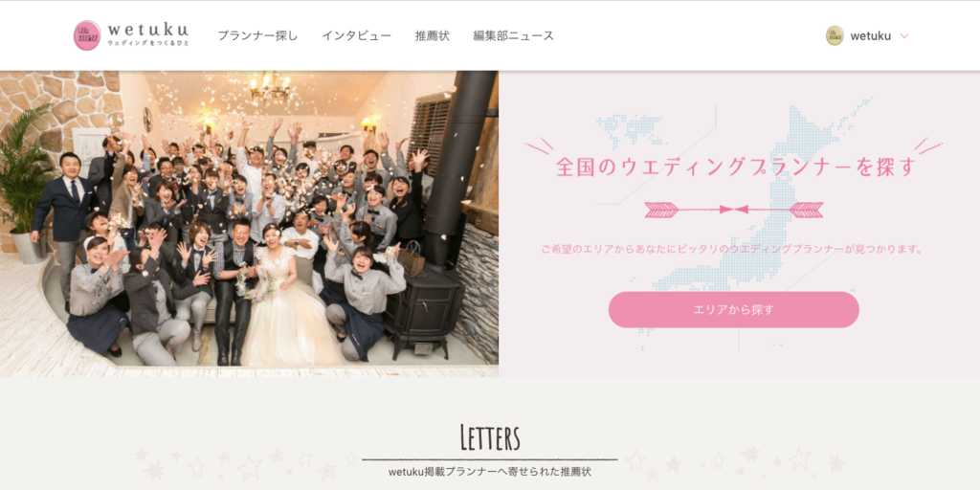Open the 推薦状 navigation link
The image size is (980, 490).
432,35
